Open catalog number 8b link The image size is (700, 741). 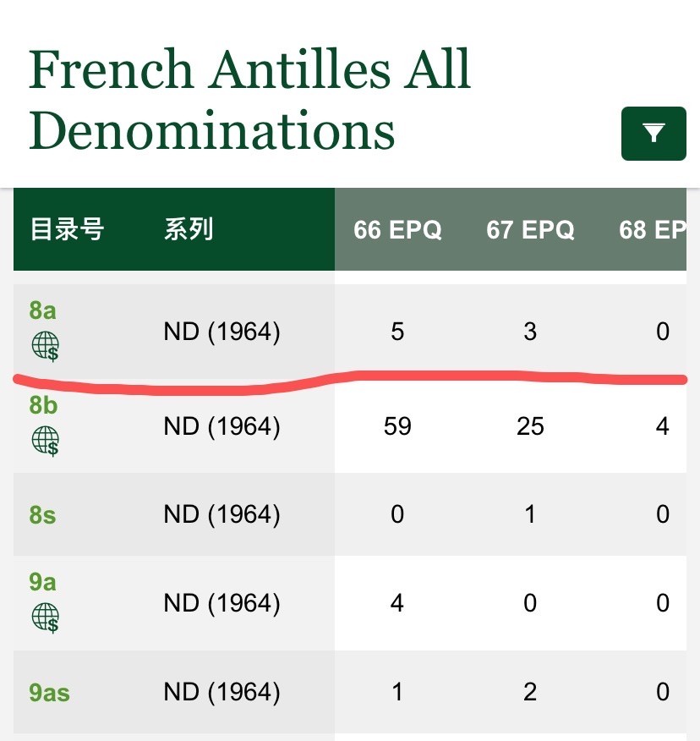tap(43, 405)
